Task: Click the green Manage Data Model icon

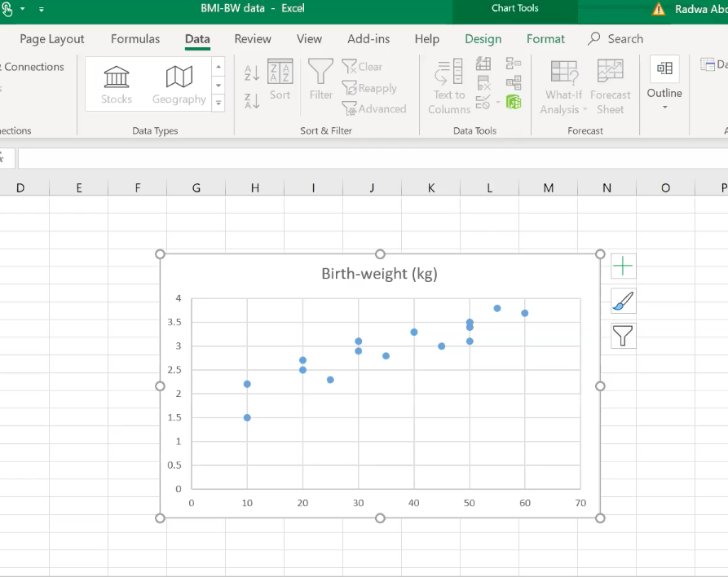Action: (514, 102)
